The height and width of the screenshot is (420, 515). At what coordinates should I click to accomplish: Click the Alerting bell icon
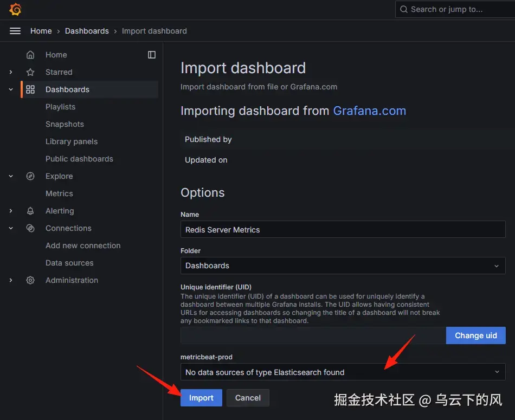[x=30, y=211]
